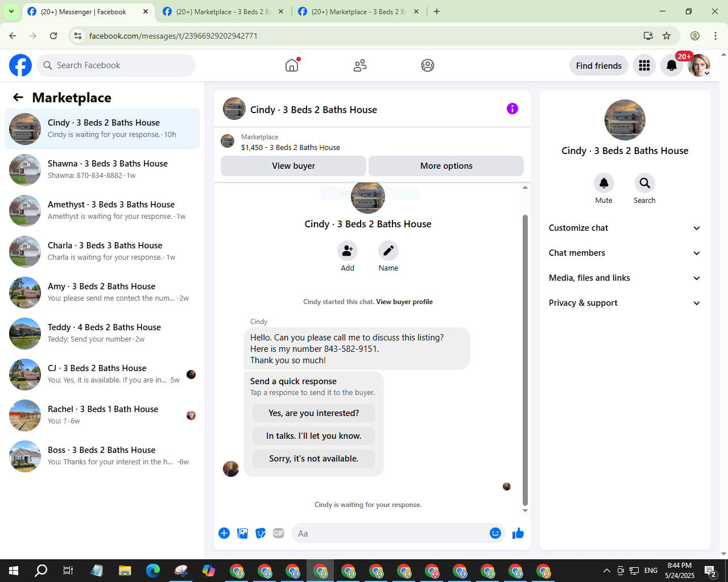
Task: Open the browser tab list dropdown arrow
Action: coord(11,11)
